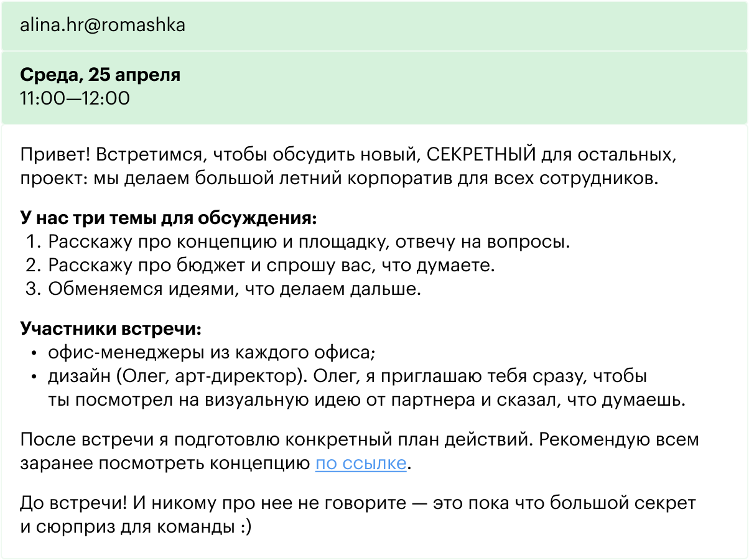The width and height of the screenshot is (749, 560).
Task: Click the phrase 'заранее посмотреть концепцию'
Action: coord(165,464)
